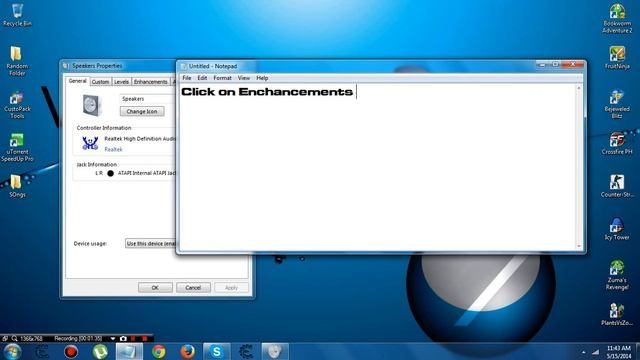Open the File menu in Notepad

[187, 78]
